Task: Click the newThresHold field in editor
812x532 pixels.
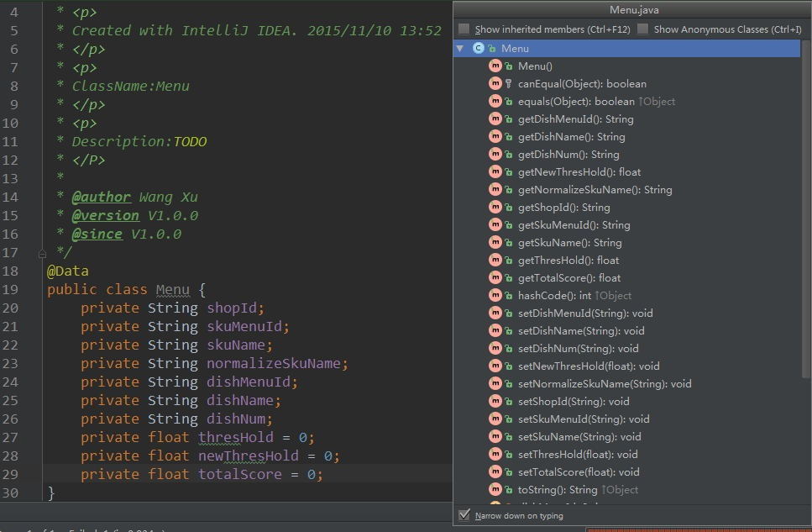Action: point(248,456)
